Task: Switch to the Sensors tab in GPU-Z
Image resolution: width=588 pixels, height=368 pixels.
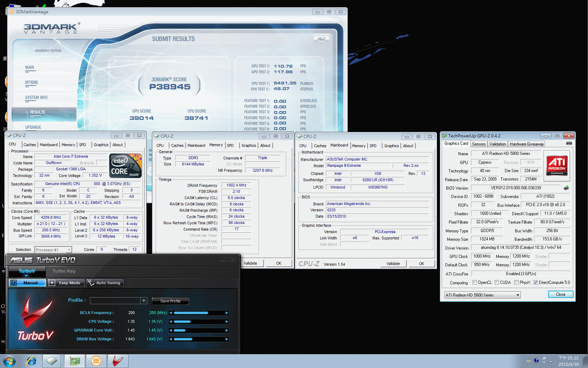Action: pyautogui.click(x=479, y=144)
